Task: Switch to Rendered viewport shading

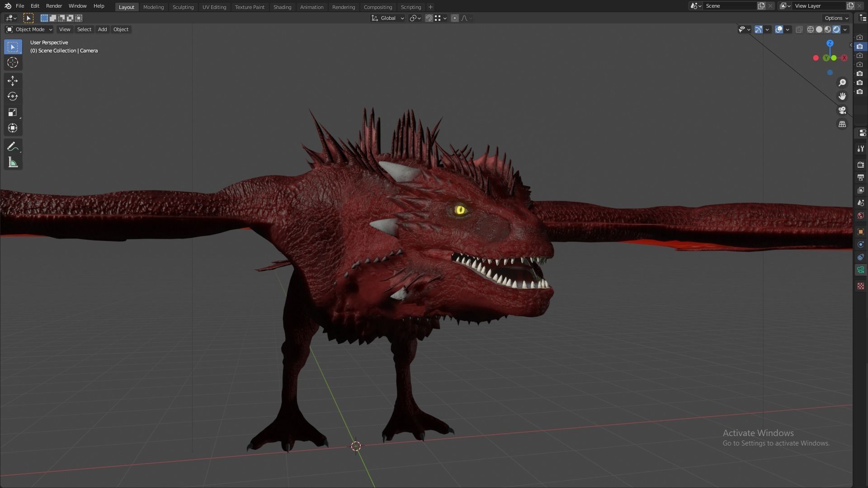Action: (x=836, y=29)
